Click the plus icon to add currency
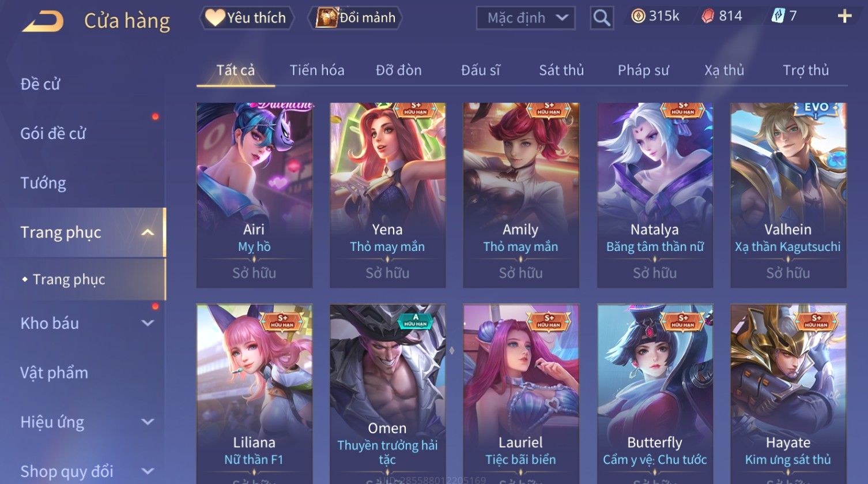This screenshot has width=868, height=484. 844,16
